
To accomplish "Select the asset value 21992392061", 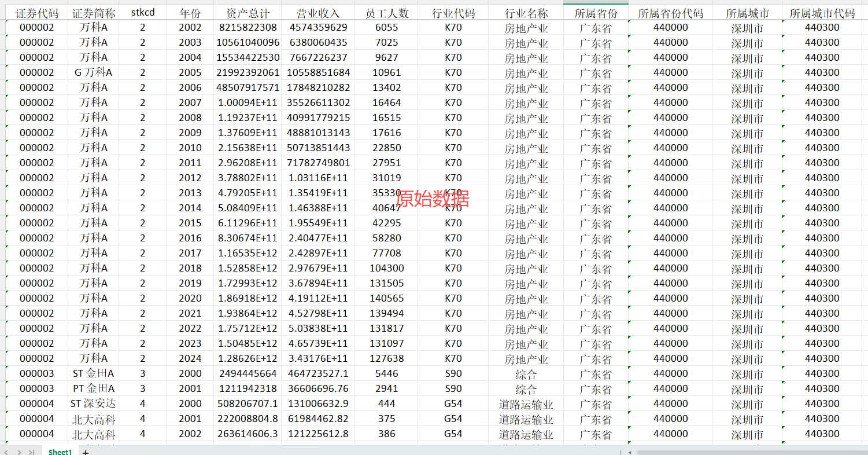I will coord(248,72).
